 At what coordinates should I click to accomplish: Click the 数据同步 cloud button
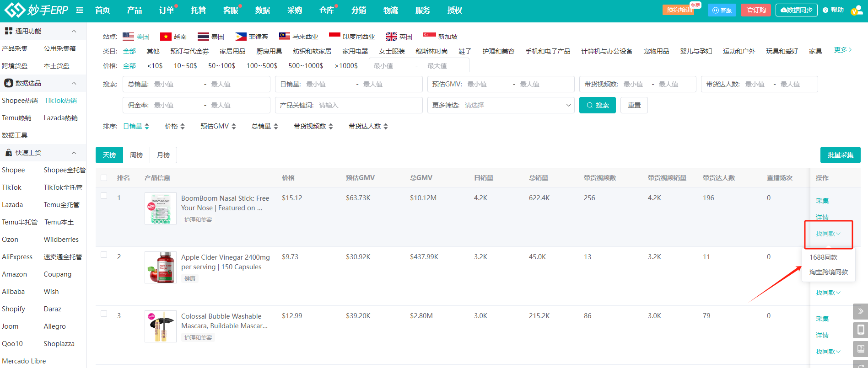click(x=797, y=10)
